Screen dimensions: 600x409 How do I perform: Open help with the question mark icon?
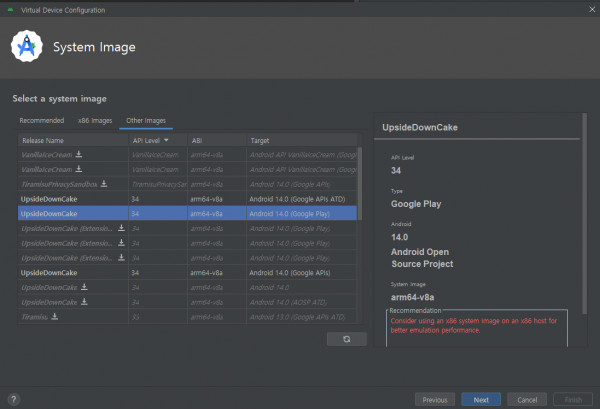pyautogui.click(x=14, y=399)
